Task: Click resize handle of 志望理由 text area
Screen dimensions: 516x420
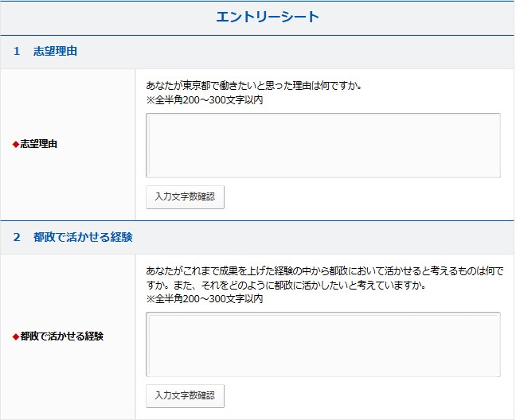Action: 496,173
